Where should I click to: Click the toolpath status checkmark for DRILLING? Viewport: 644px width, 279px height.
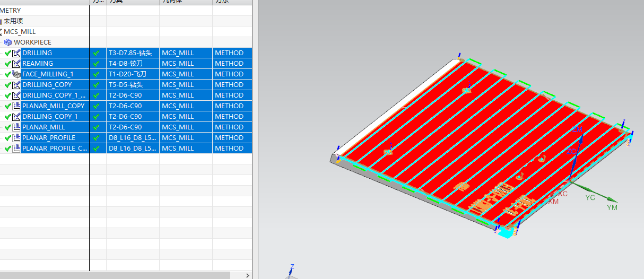point(96,53)
